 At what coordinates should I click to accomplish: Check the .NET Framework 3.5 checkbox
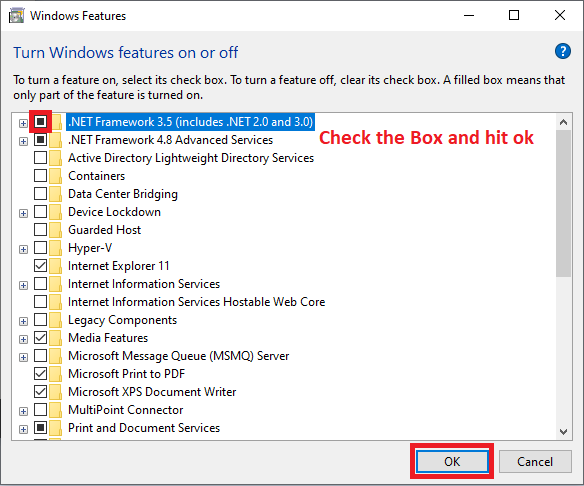pos(40,121)
